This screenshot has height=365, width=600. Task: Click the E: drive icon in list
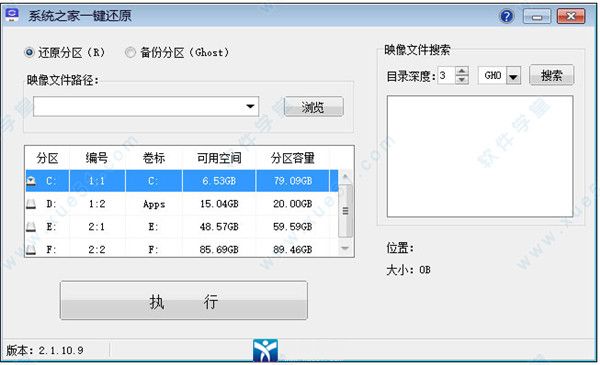(31, 227)
